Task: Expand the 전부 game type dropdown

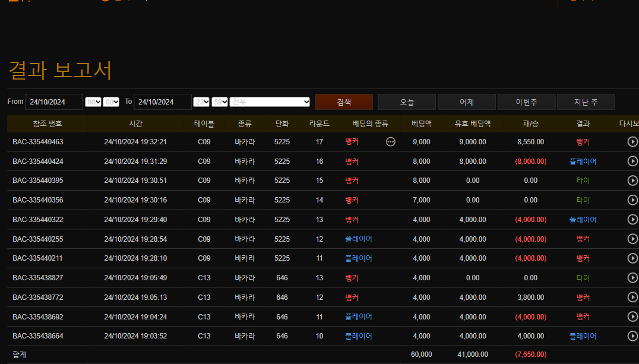Action: (270, 102)
